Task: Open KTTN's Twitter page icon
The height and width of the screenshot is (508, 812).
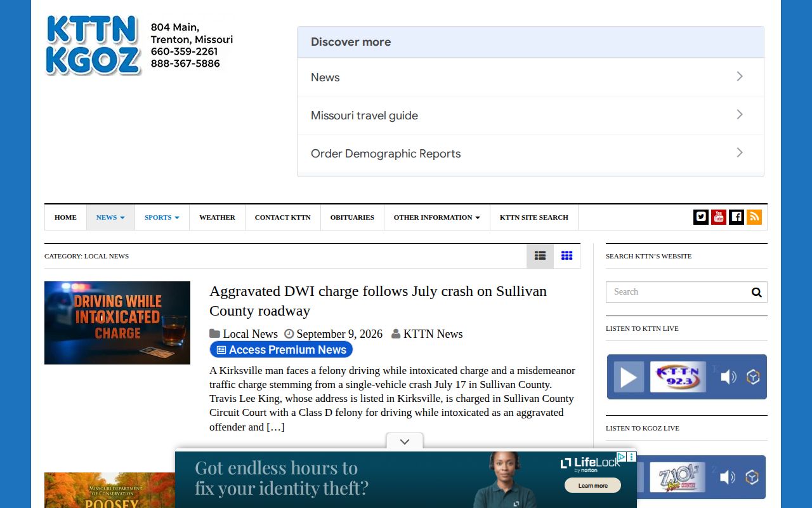Action: click(701, 217)
